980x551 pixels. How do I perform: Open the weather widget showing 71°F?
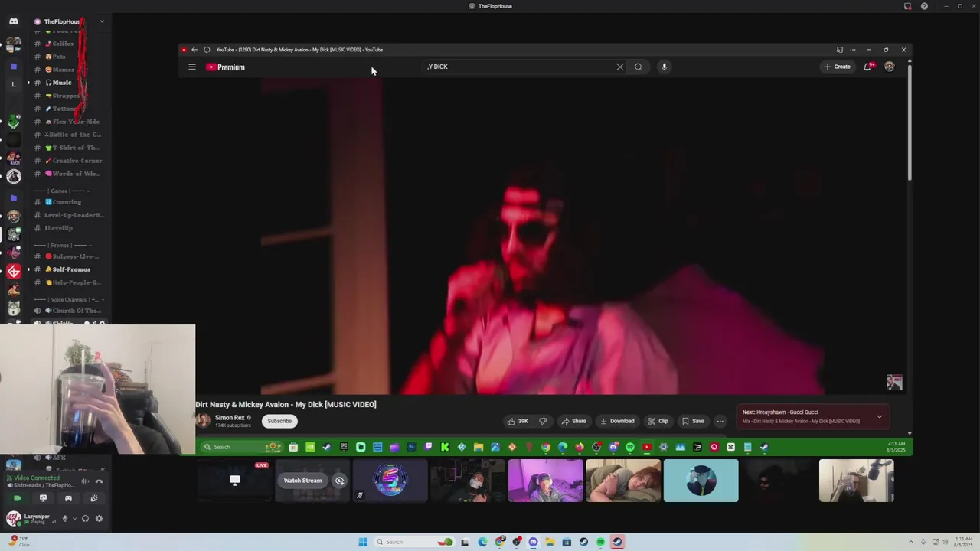point(19,541)
